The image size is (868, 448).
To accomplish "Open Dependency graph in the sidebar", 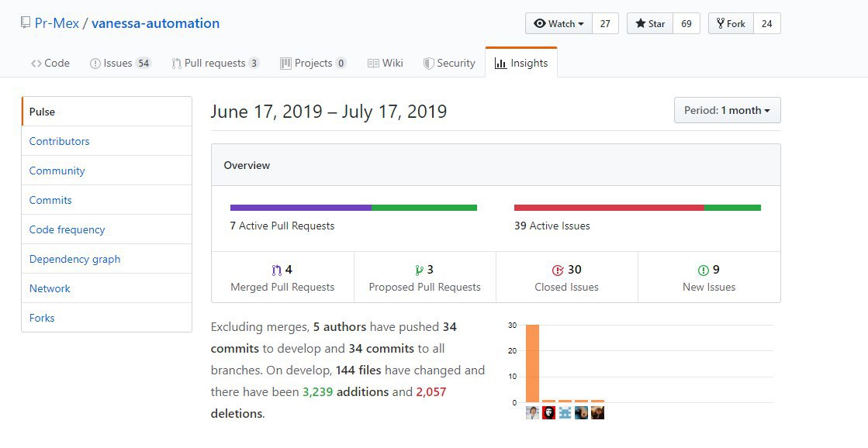I will [x=107, y=259].
